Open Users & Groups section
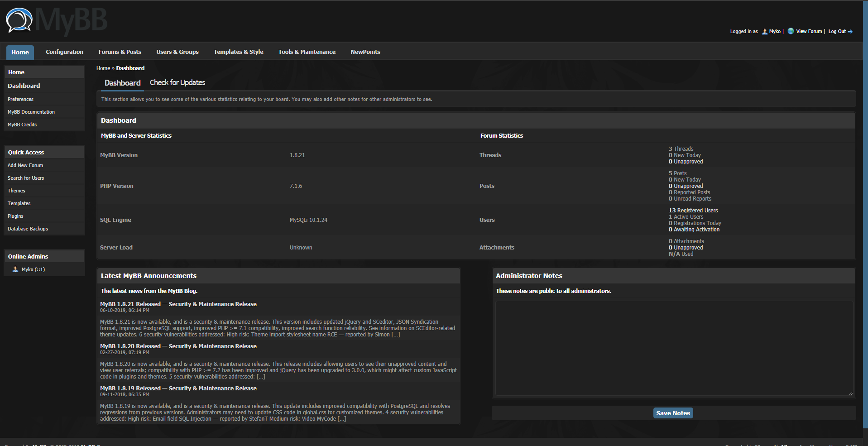This screenshot has width=868, height=446. click(177, 52)
